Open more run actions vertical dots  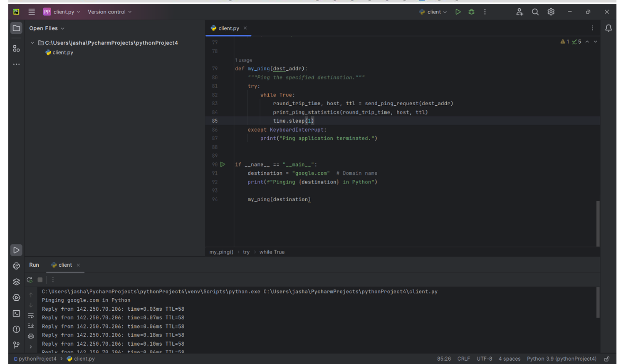[x=485, y=12]
